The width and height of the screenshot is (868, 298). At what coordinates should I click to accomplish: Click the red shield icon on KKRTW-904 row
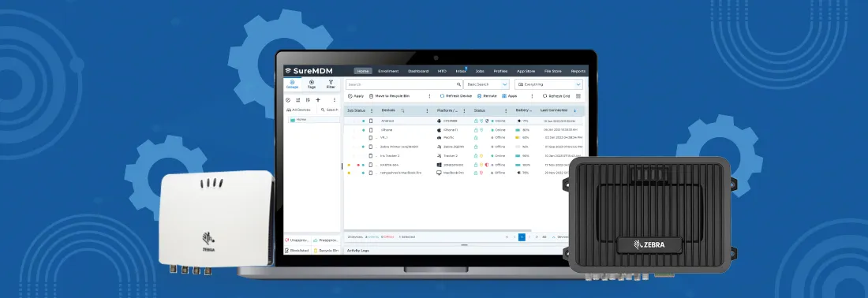click(487, 165)
